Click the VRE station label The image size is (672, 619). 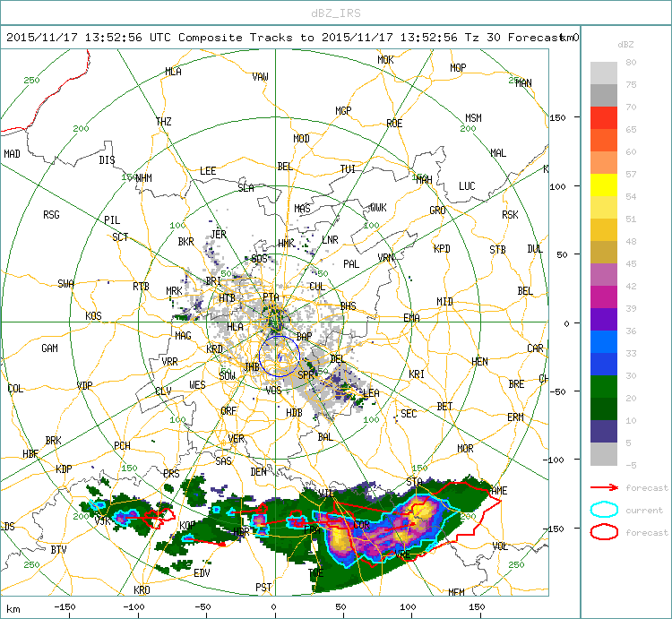click(402, 555)
